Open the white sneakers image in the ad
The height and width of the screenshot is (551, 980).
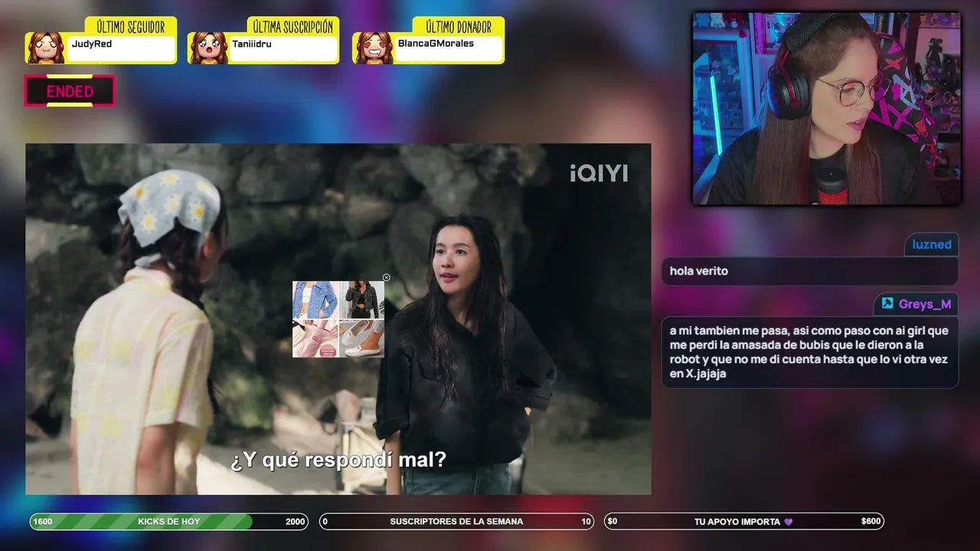(x=361, y=338)
